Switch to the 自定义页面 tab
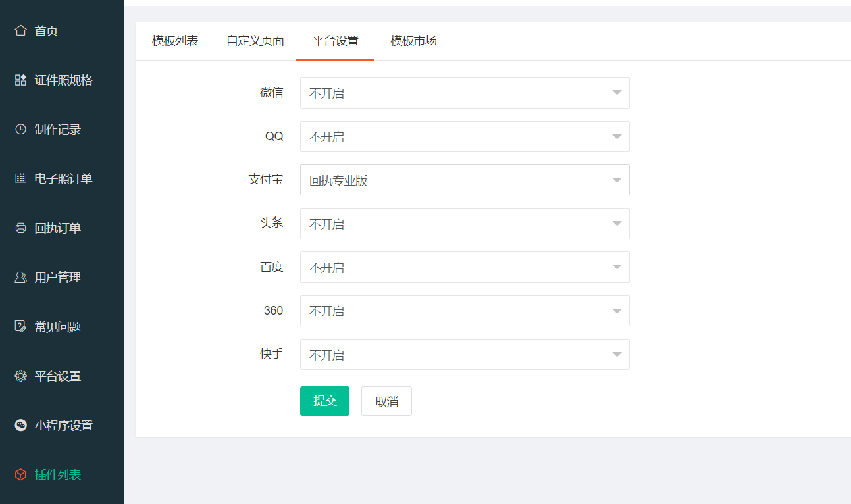The width and height of the screenshot is (851, 504). 255,41
